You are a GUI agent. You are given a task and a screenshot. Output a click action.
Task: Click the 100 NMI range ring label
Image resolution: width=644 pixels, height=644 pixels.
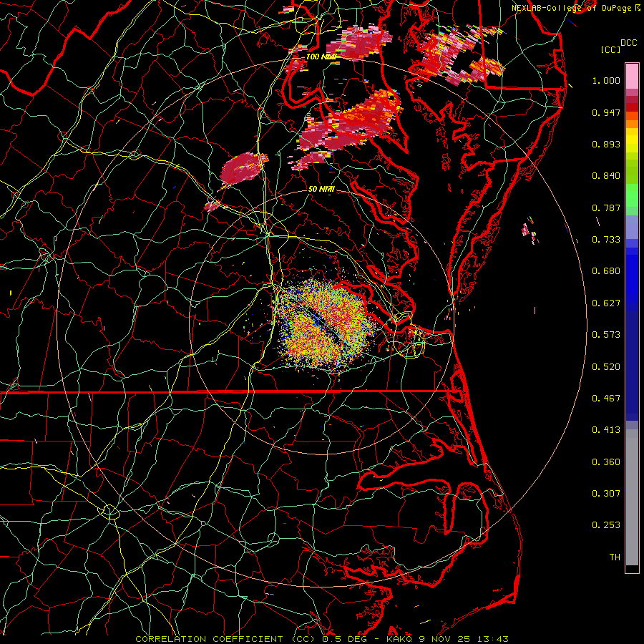click(x=321, y=57)
